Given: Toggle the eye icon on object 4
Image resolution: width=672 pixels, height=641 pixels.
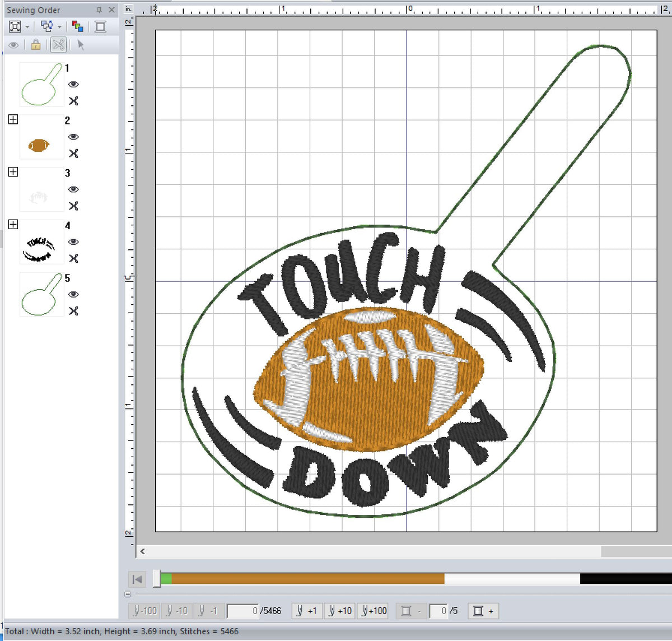Looking at the screenshot, I should coord(73,242).
